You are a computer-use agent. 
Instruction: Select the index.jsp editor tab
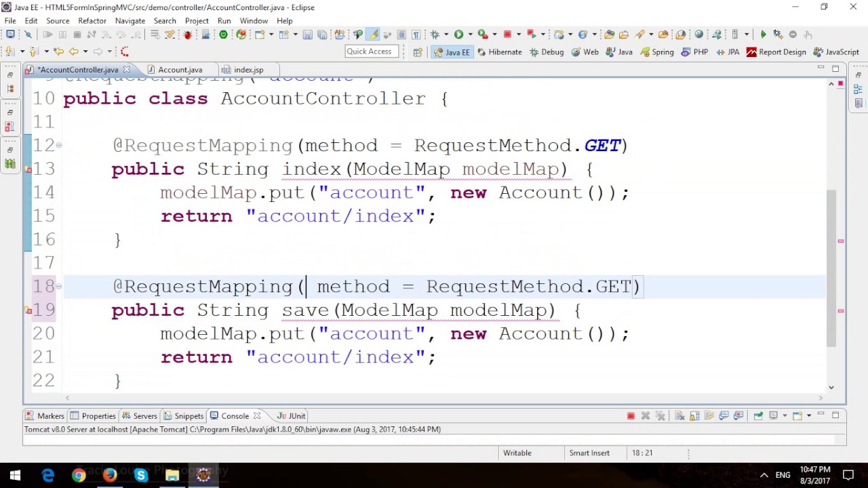tap(248, 70)
